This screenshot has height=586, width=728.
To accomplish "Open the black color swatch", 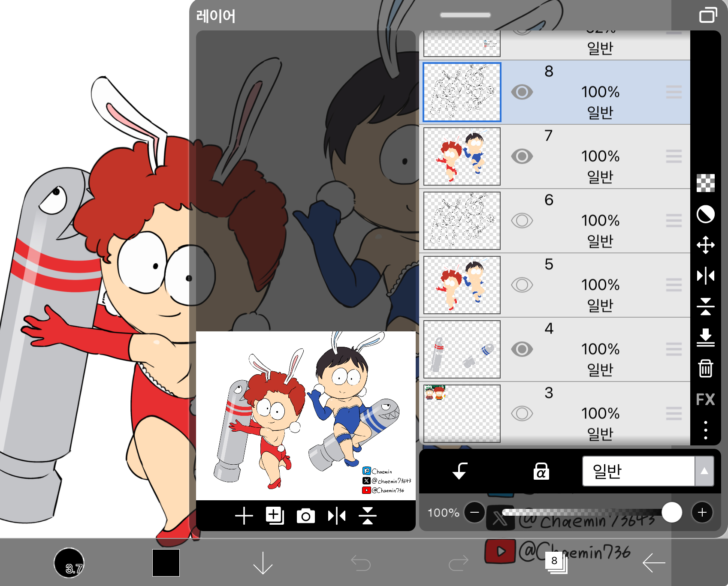I will (166, 563).
